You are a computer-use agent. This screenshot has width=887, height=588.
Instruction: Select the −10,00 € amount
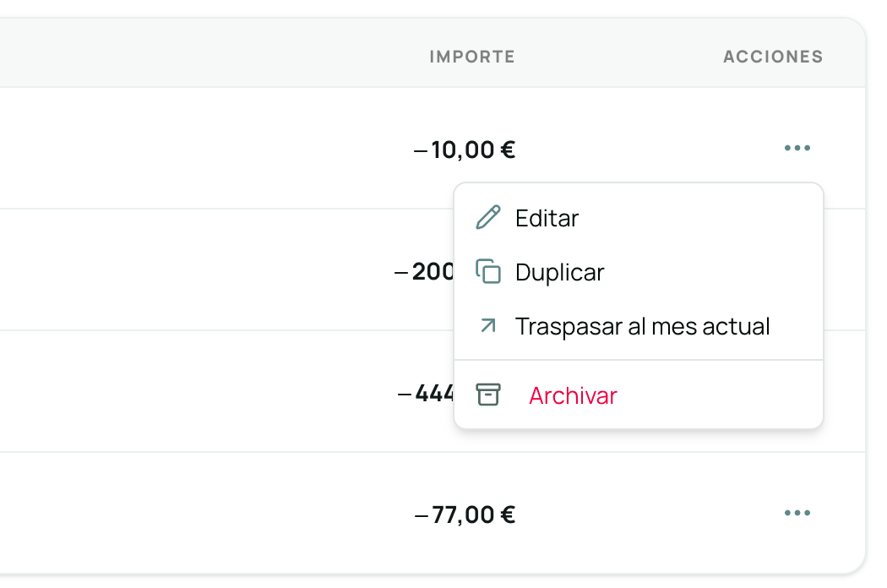point(466,149)
